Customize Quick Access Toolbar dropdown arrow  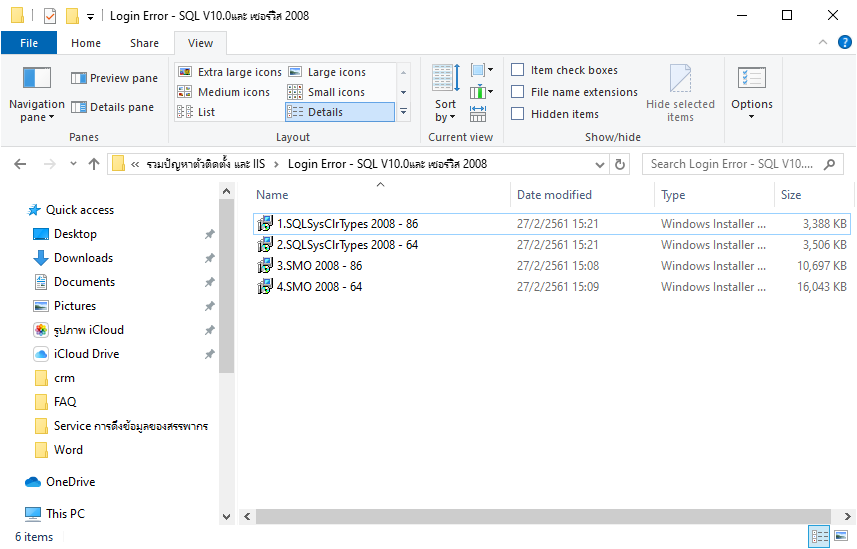[90, 16]
